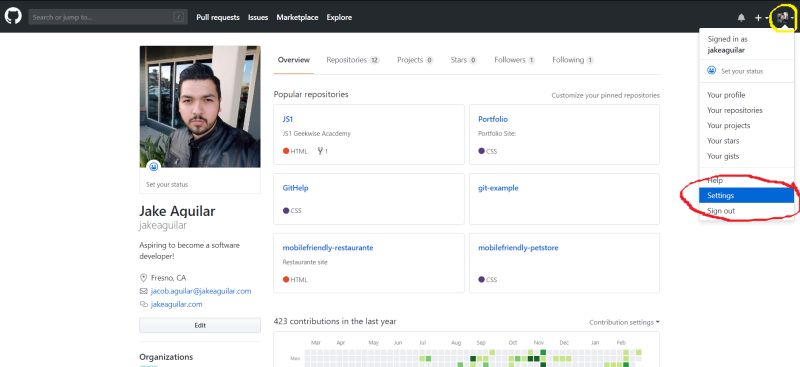800x367 pixels.
Task: Click the mail icon beside the email address
Action: [x=143, y=291]
